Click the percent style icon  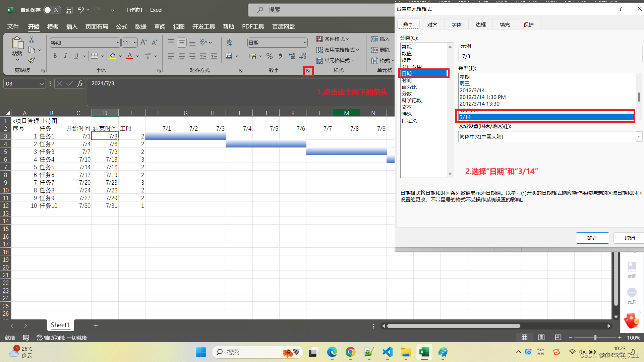tap(269, 56)
